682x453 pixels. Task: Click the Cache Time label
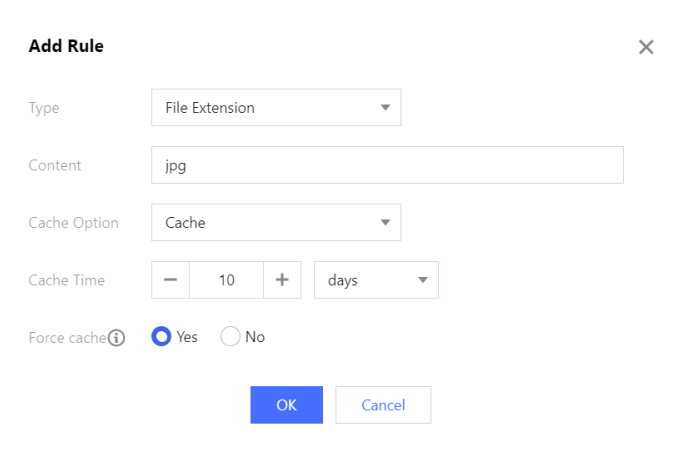[67, 280]
